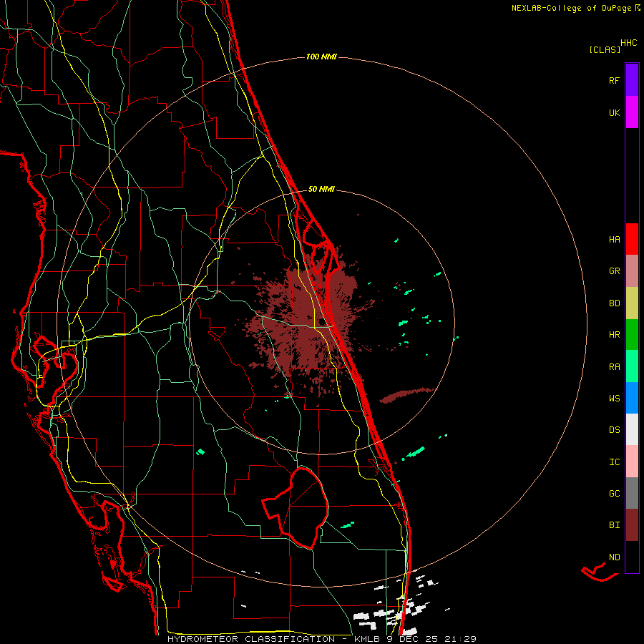
Task: Click the DS white legend swatch
Action: pos(632,429)
